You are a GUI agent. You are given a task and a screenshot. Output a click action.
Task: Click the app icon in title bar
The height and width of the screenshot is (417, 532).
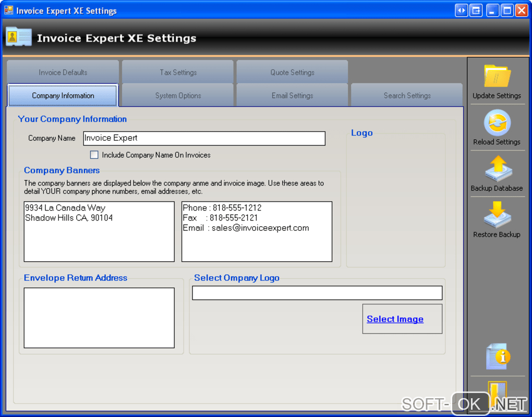9,10
